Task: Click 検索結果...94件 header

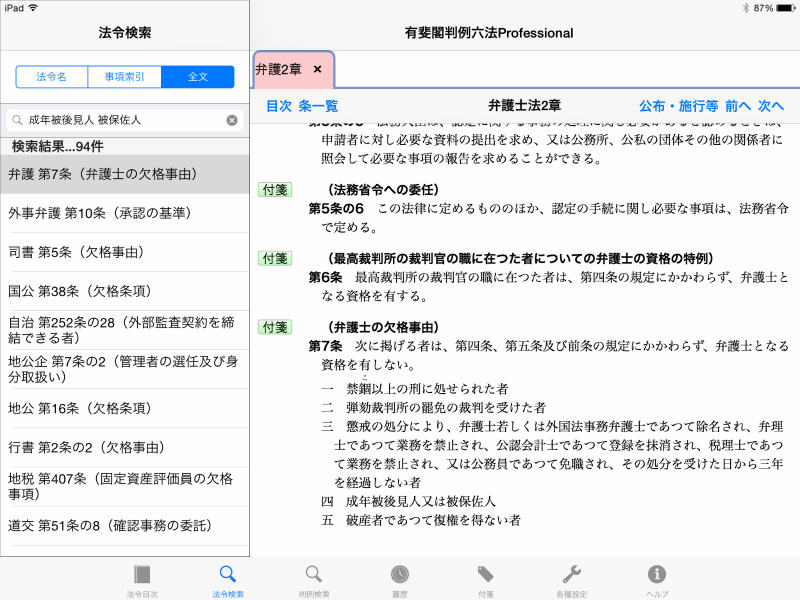Action: [x=58, y=146]
